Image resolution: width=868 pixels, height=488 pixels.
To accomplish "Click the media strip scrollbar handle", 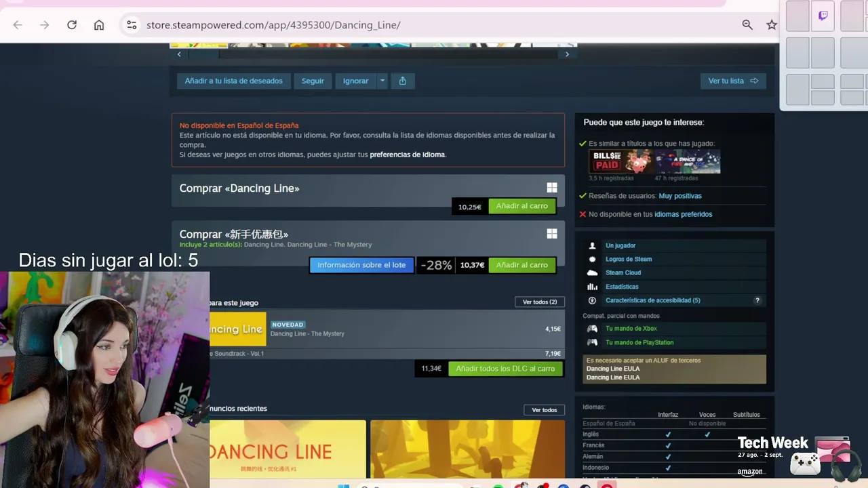I will pos(203,54).
